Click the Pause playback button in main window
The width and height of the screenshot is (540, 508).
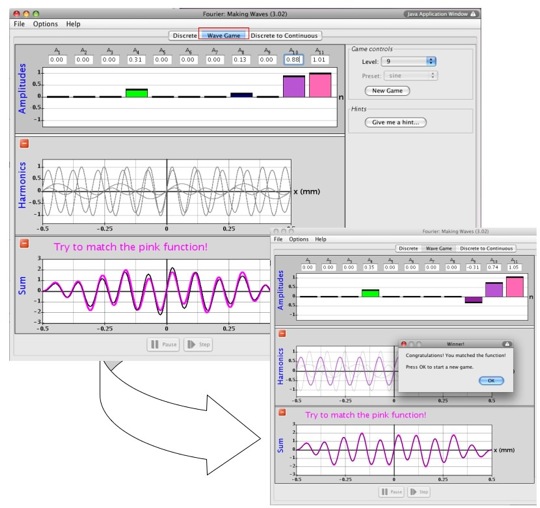click(164, 344)
